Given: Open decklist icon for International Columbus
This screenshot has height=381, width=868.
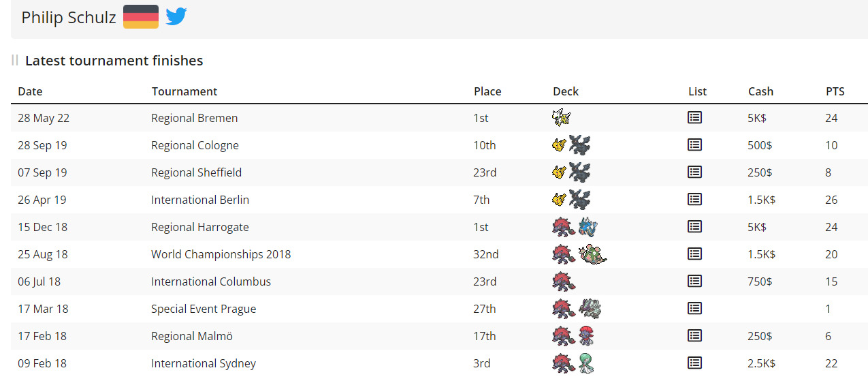Looking at the screenshot, I should 694,281.
